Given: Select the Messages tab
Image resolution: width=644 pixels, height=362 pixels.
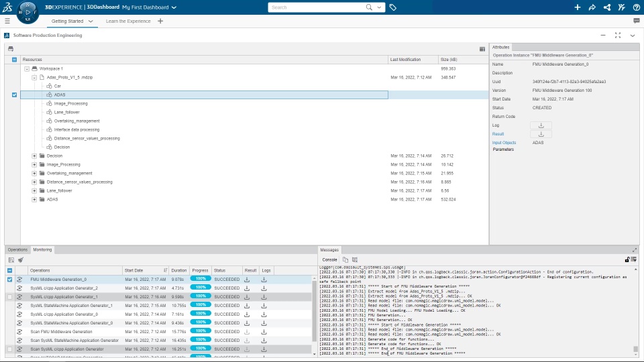Looking at the screenshot, I should (329, 249).
